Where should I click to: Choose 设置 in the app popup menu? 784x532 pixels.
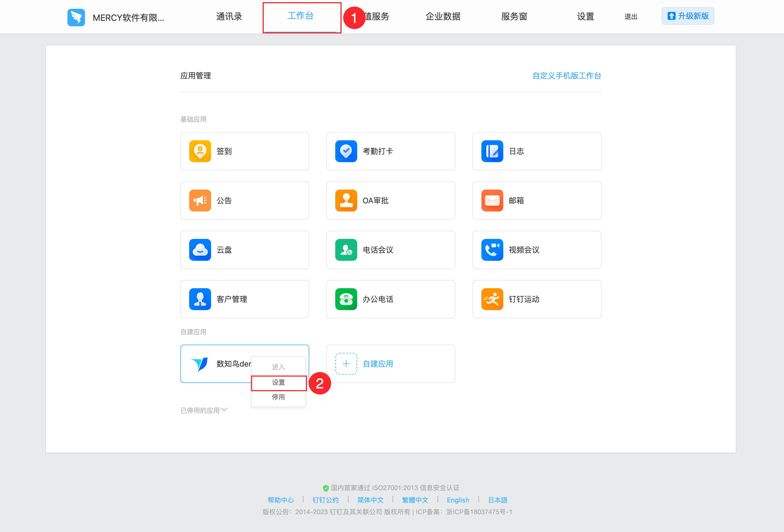click(x=278, y=382)
